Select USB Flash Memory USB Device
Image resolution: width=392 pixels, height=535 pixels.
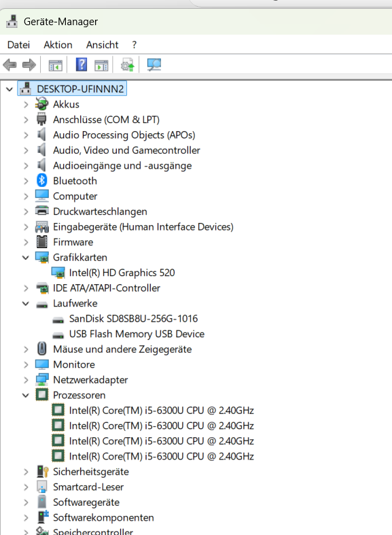pos(137,334)
